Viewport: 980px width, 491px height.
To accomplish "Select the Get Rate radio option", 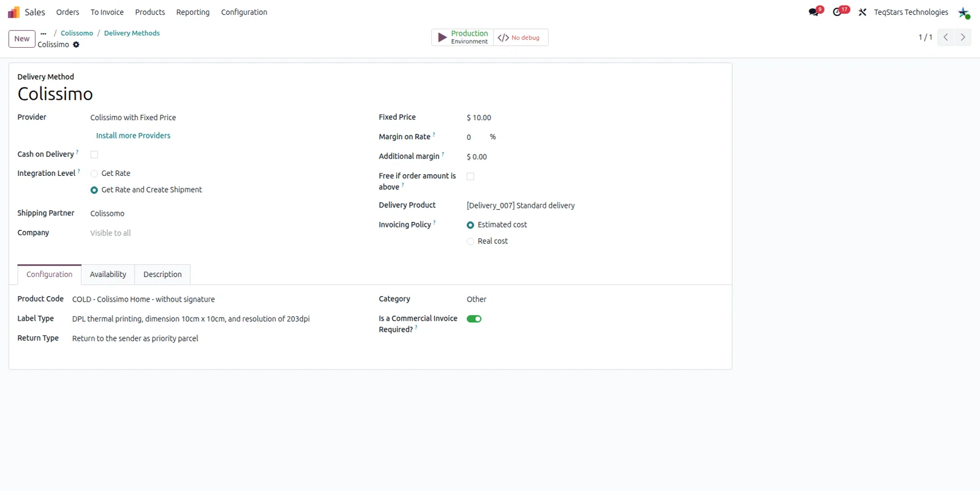I will click(94, 174).
